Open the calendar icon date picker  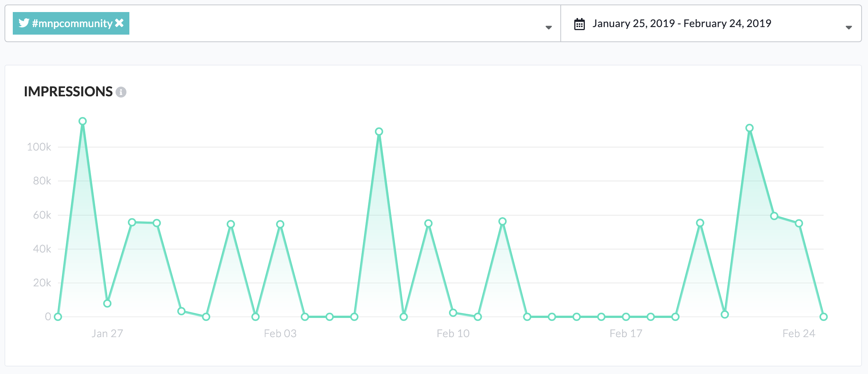(x=580, y=24)
